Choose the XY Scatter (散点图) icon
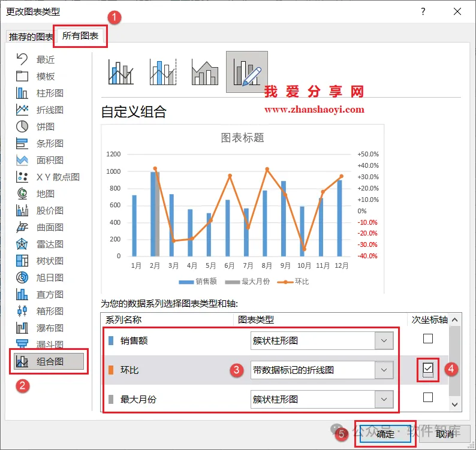476x450 pixels. coord(22,177)
